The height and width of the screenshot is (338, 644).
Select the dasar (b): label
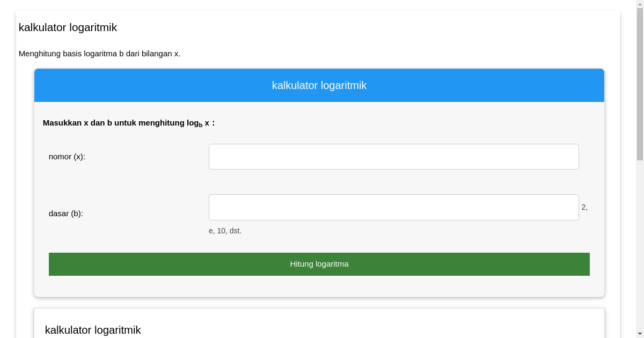point(65,214)
